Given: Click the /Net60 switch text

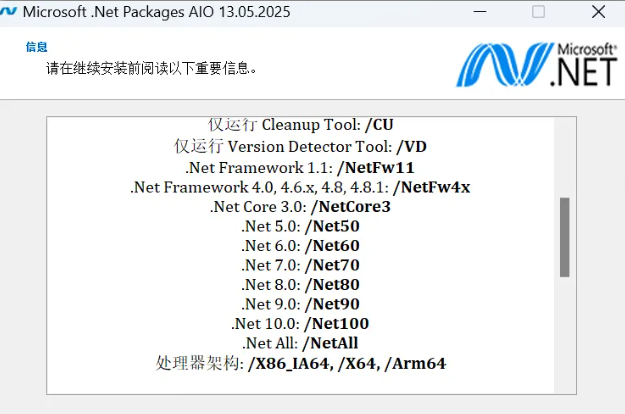Looking at the screenshot, I should point(332,245).
